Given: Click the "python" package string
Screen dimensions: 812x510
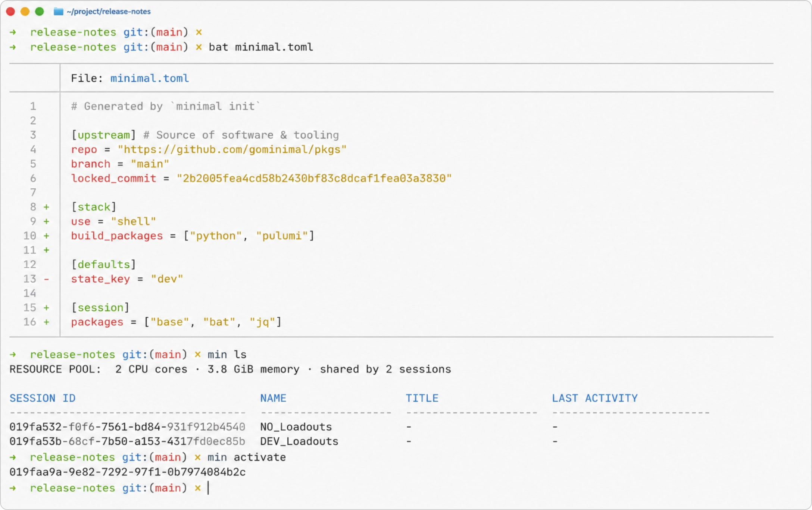Looking at the screenshot, I should [216, 236].
